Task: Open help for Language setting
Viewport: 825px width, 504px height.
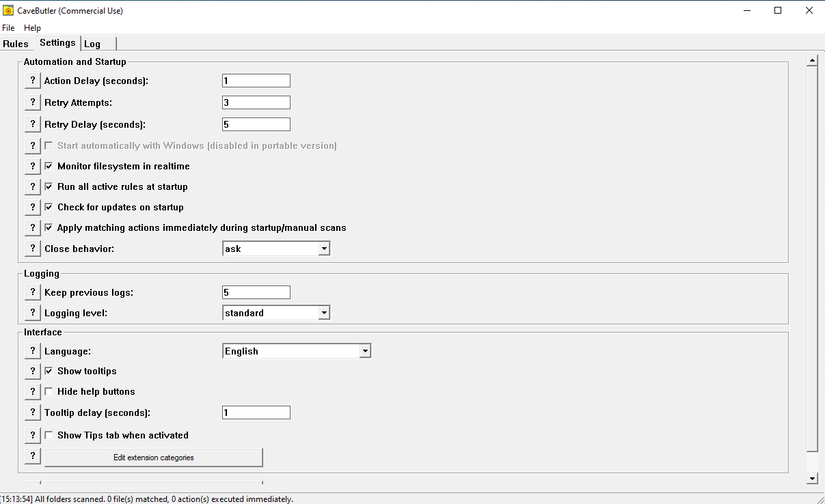Action: [32, 351]
